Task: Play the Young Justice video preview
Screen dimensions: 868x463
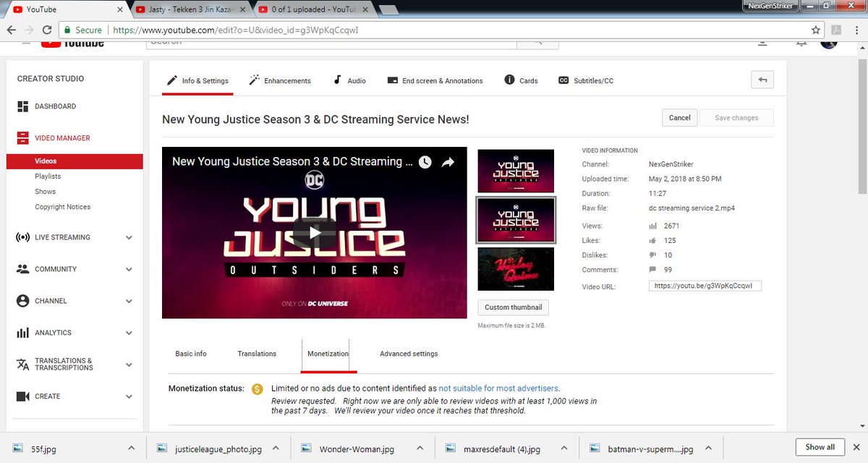Action: point(314,232)
